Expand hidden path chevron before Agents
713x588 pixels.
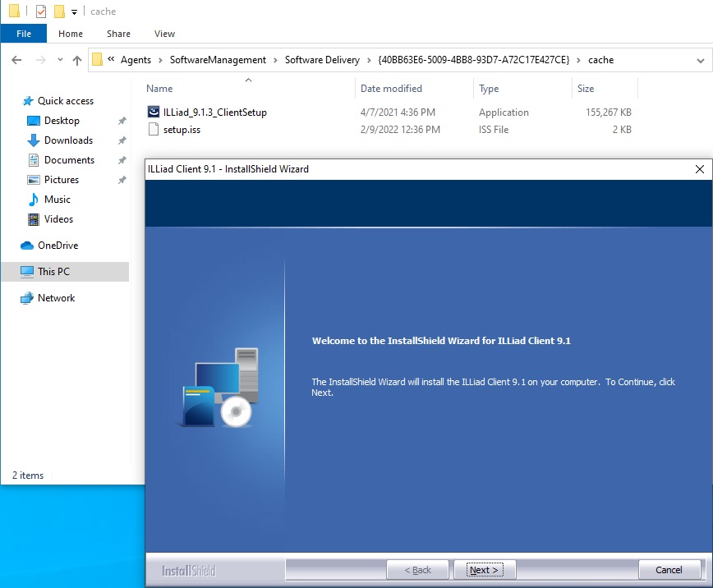[111, 59]
